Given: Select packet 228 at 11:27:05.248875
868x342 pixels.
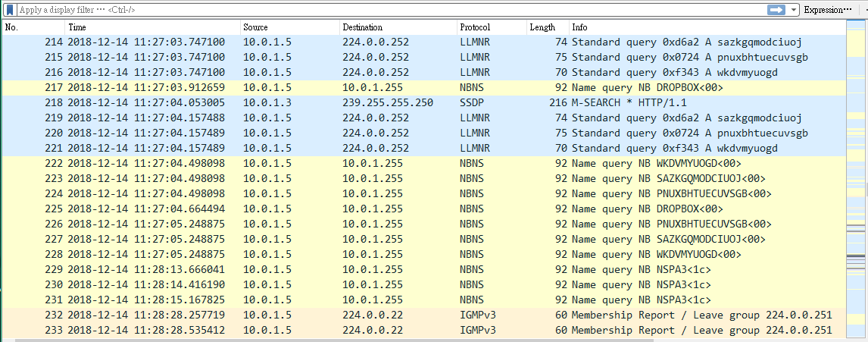Looking at the screenshot, I should 425,255.
